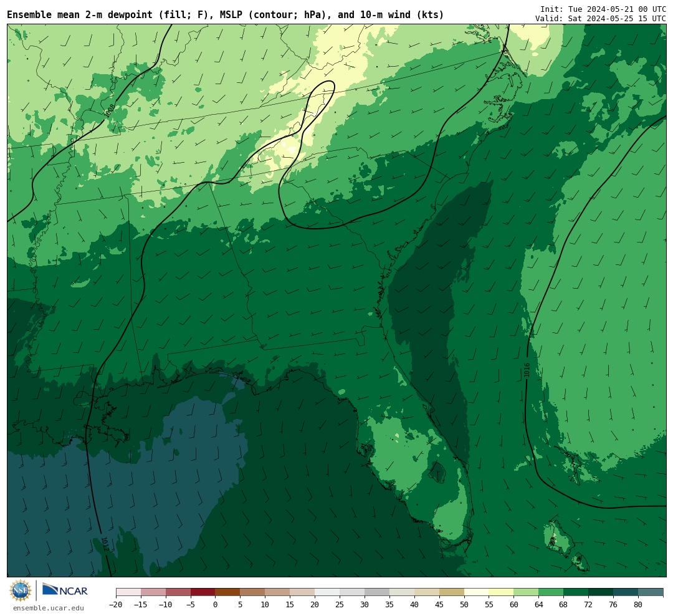Click the -10 colorbar tick label
This screenshot has height=616, width=673.
[x=166, y=604]
